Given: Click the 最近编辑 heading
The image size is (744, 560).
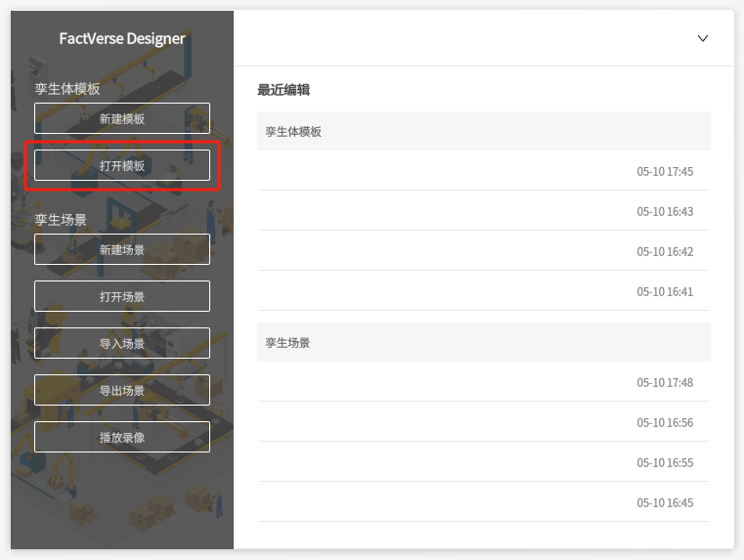Looking at the screenshot, I should click(284, 90).
